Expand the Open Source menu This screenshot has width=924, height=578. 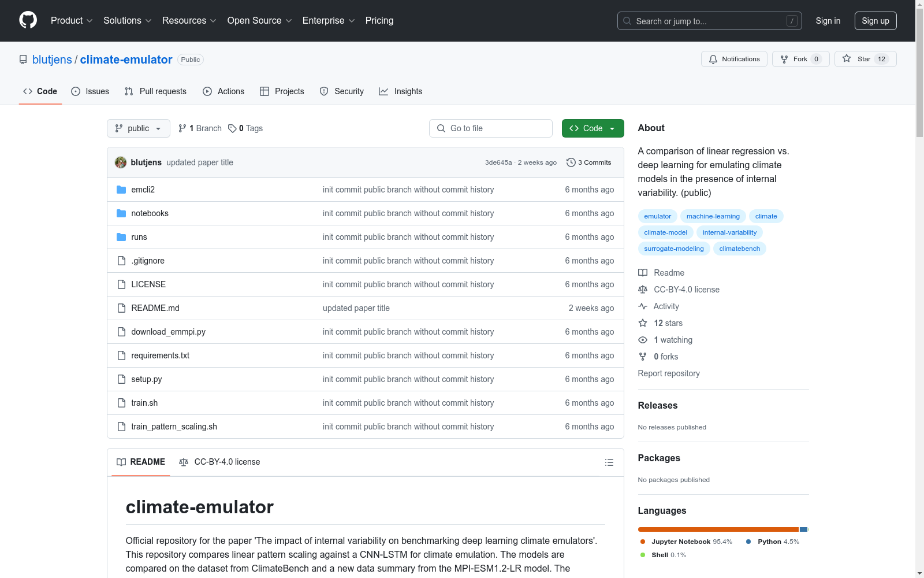pos(260,21)
